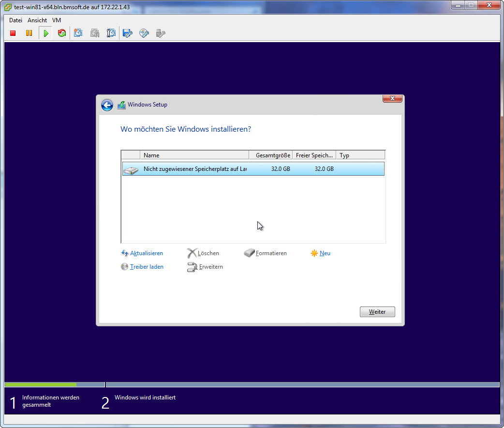
Task: Connect floppy device via toolbar icon
Action: tap(128, 33)
